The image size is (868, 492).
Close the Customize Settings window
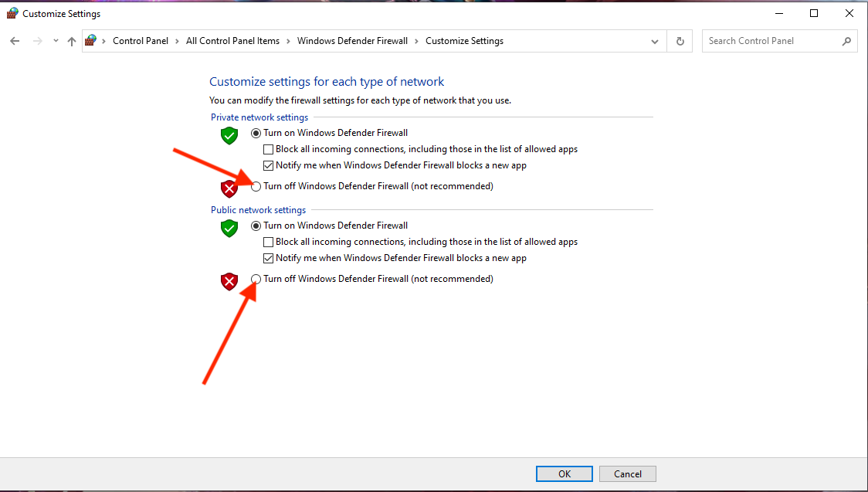point(849,13)
